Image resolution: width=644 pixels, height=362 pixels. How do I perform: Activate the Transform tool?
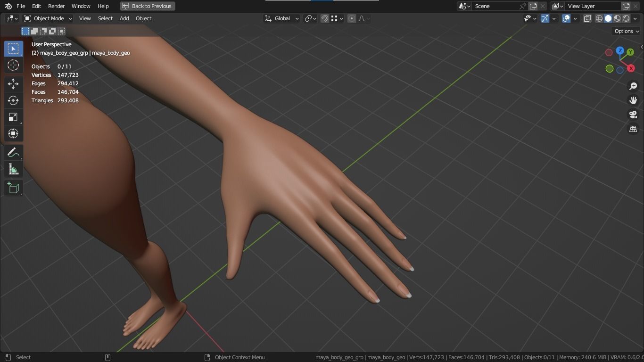click(x=13, y=133)
